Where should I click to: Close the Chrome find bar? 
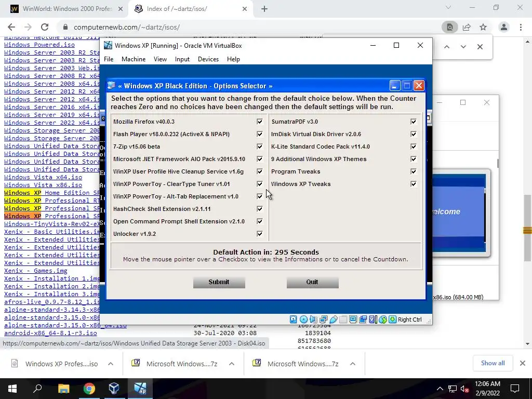[x=480, y=47]
